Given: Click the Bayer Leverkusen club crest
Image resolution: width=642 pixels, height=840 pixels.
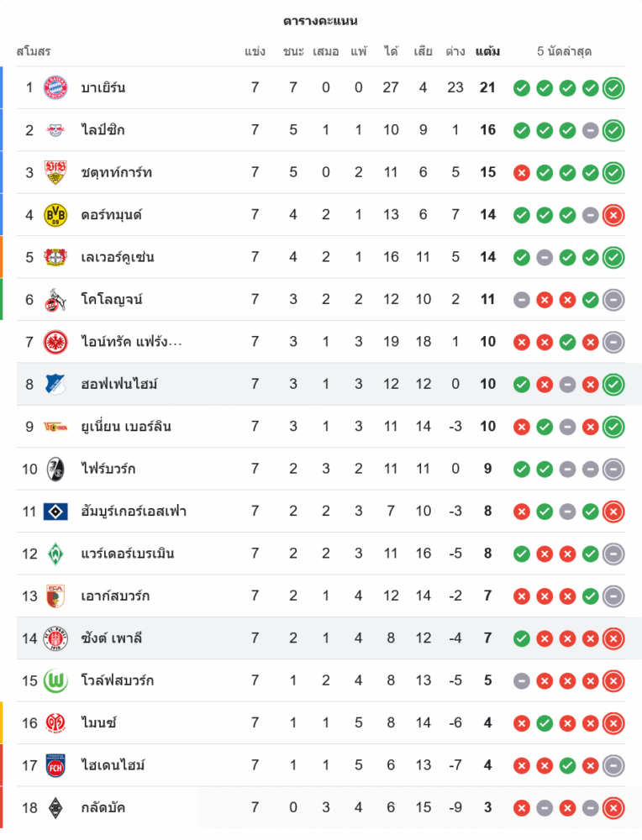Looking at the screenshot, I should coord(55,257).
